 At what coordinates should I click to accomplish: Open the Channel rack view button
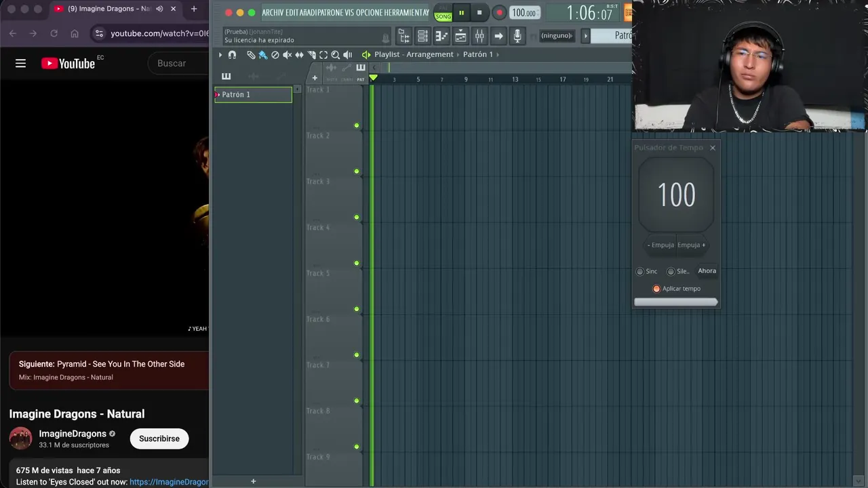(x=422, y=35)
